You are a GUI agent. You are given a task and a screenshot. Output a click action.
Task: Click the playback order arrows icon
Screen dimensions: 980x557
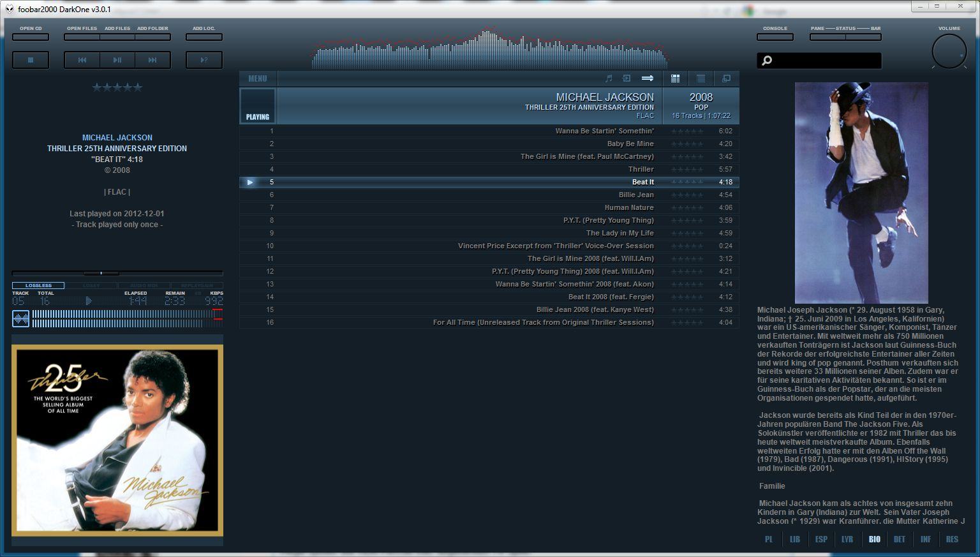coord(648,78)
